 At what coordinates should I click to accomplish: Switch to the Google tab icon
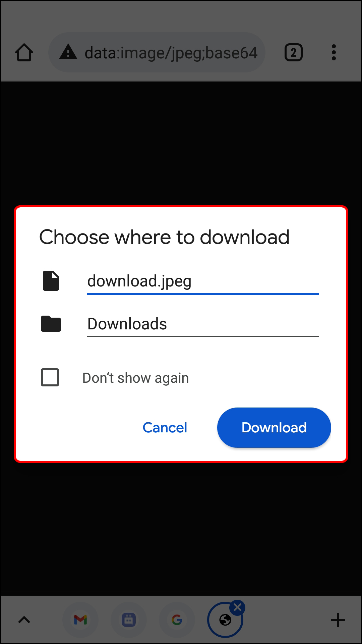[x=177, y=620]
